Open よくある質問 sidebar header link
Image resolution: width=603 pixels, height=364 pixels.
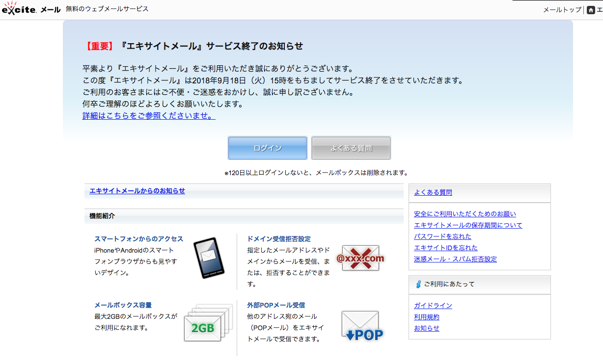click(x=433, y=192)
